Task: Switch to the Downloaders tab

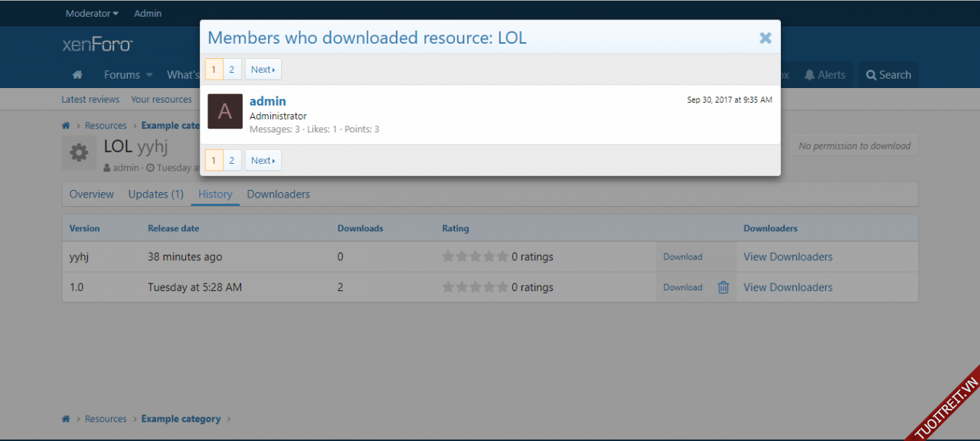Action: click(279, 194)
